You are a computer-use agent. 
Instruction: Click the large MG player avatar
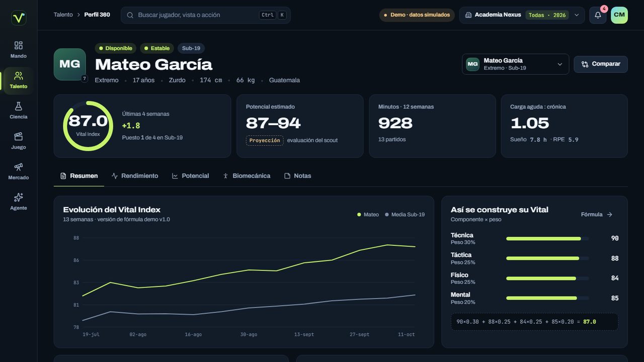click(x=70, y=64)
